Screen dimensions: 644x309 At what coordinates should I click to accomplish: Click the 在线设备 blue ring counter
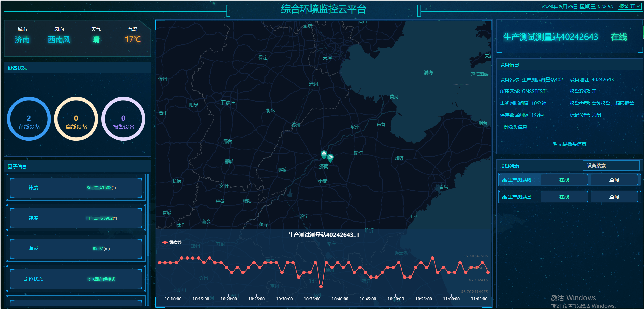pos(29,119)
